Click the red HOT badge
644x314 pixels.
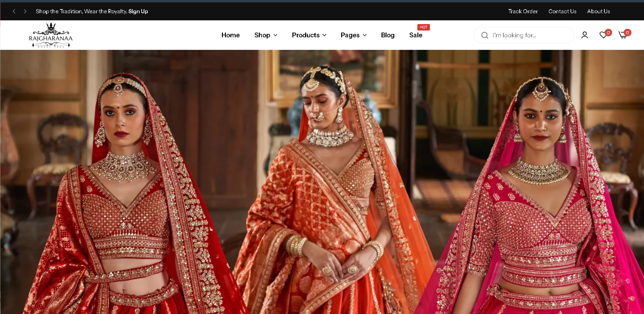(x=423, y=27)
